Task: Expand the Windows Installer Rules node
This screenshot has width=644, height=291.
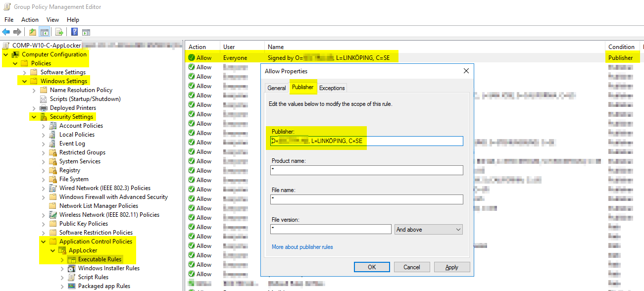Action: (62, 268)
